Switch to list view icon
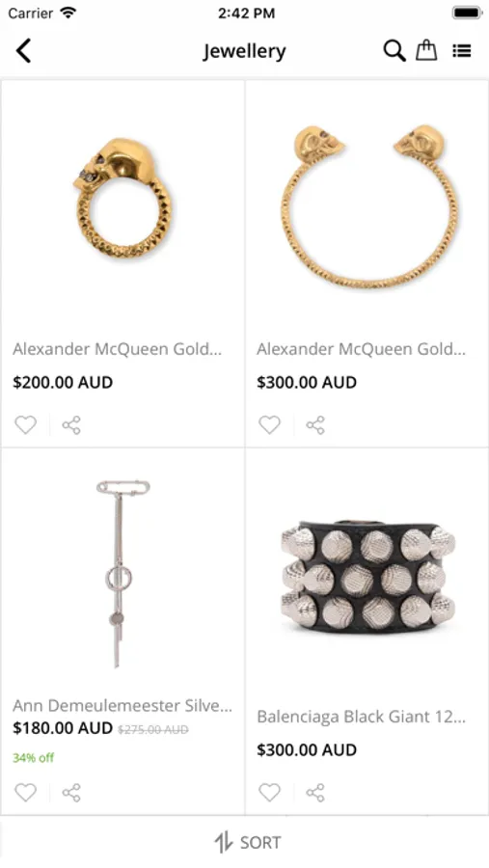The height and width of the screenshot is (868, 489). click(x=461, y=51)
